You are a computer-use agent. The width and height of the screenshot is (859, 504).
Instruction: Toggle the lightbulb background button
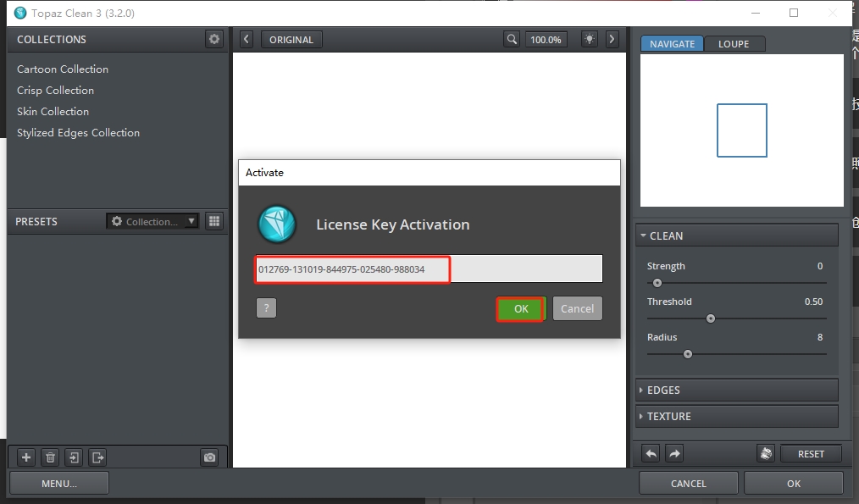pos(589,40)
